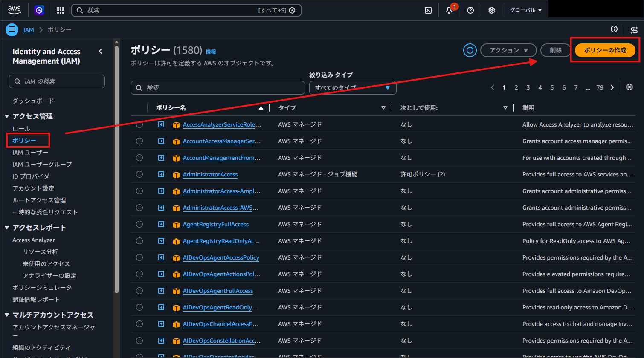
Task: Expand AIDevOpsChannelAccess row plus icon
Action: click(x=161, y=324)
